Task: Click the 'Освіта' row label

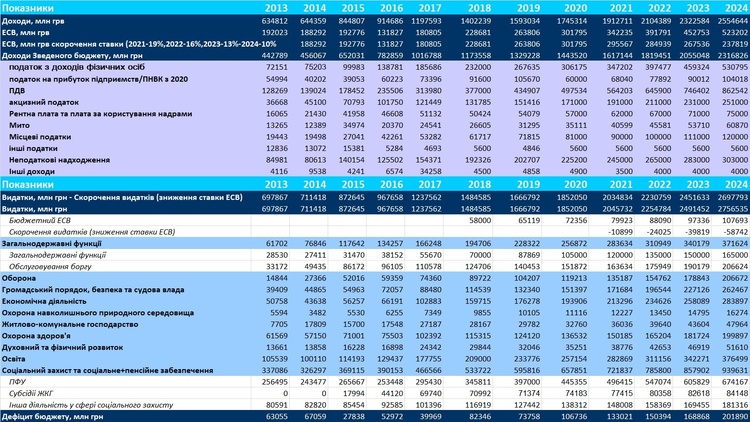Action: coord(13,359)
